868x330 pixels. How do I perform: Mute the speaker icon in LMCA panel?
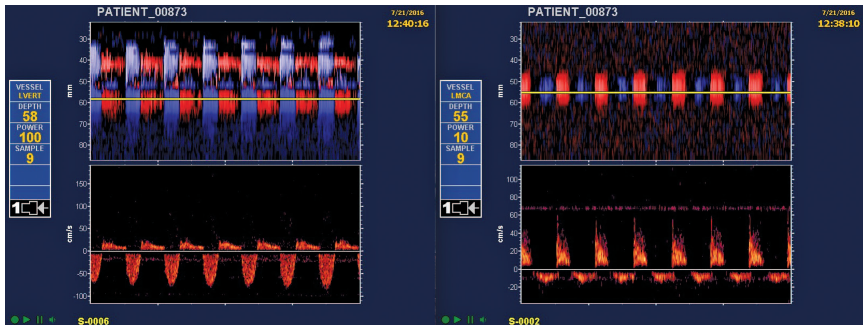tap(483, 320)
